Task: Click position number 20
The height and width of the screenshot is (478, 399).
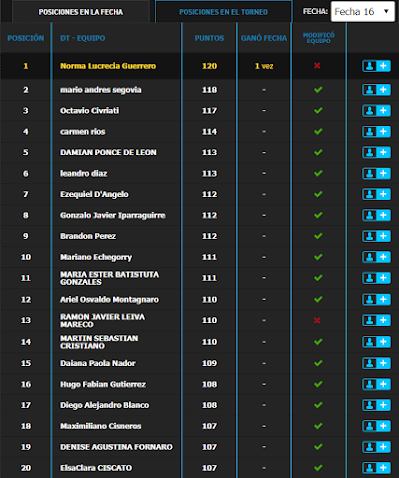Action: click(26, 468)
